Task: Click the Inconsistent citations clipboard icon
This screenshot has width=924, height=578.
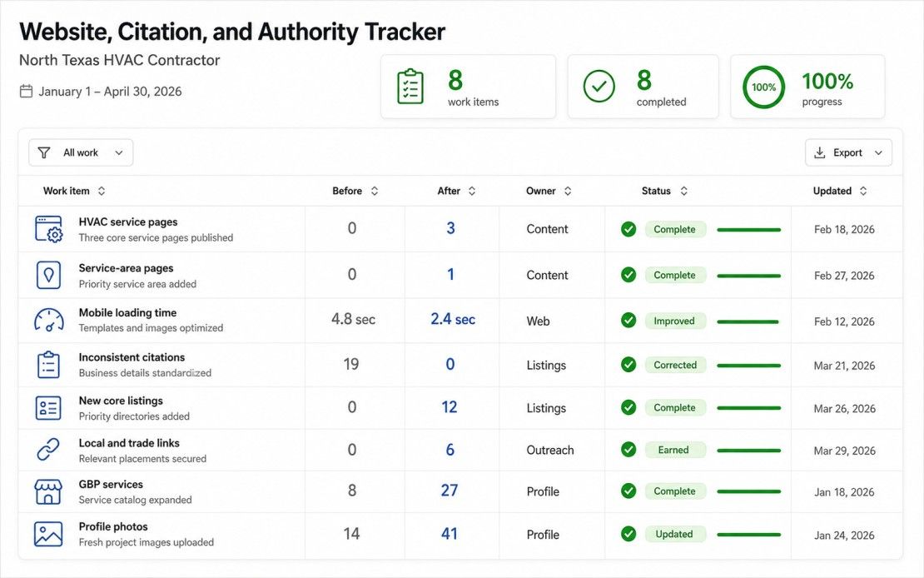Action: pyautogui.click(x=48, y=365)
